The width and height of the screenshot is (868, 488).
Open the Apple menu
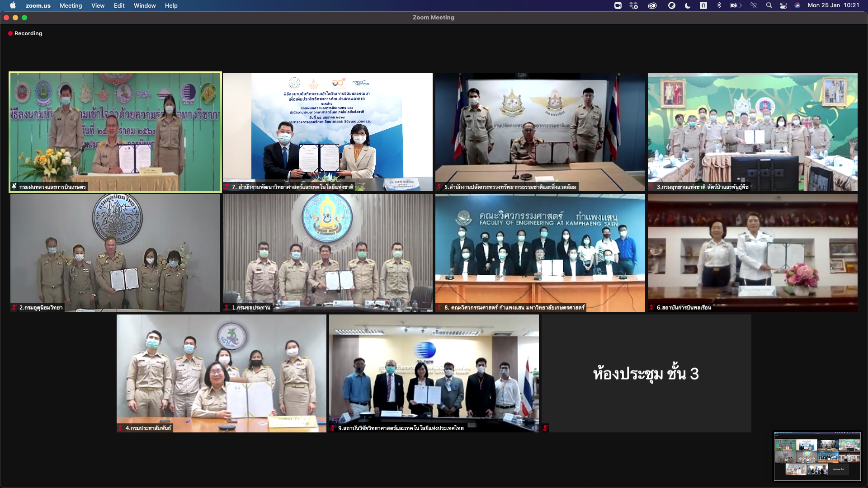click(13, 5)
